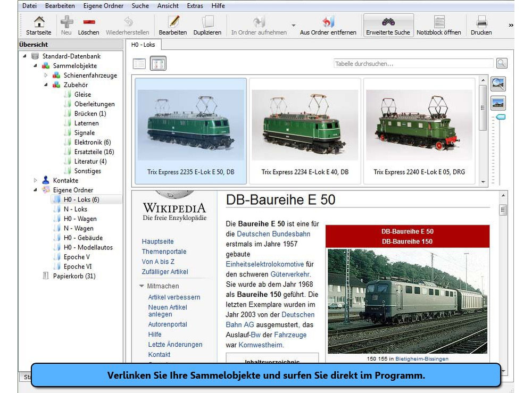Open the Datei menu
The height and width of the screenshot is (393, 532).
[29, 6]
